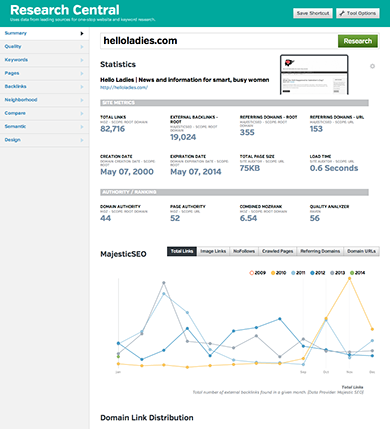390x429 pixels.
Task: Click the green Research button
Action: point(358,41)
